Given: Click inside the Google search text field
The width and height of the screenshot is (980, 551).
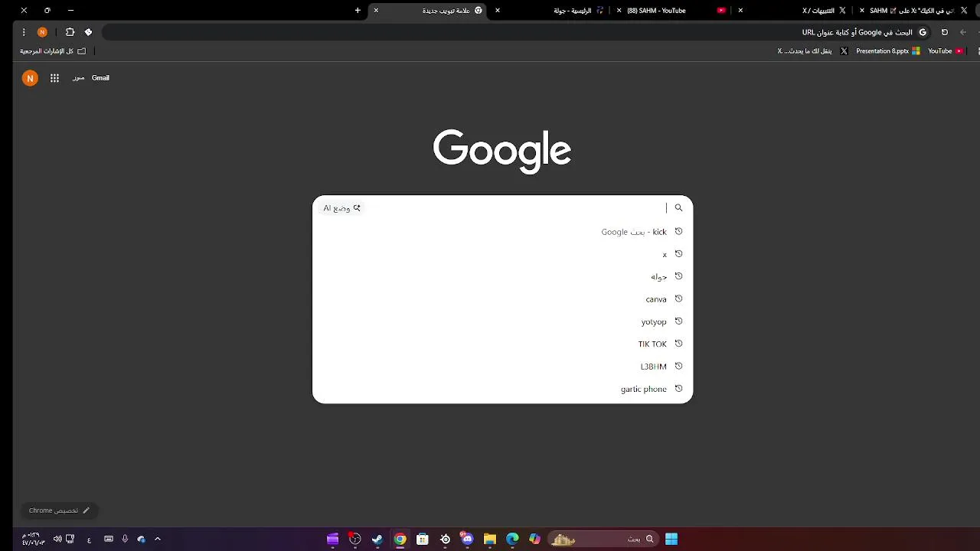Looking at the screenshot, I should [x=517, y=207].
